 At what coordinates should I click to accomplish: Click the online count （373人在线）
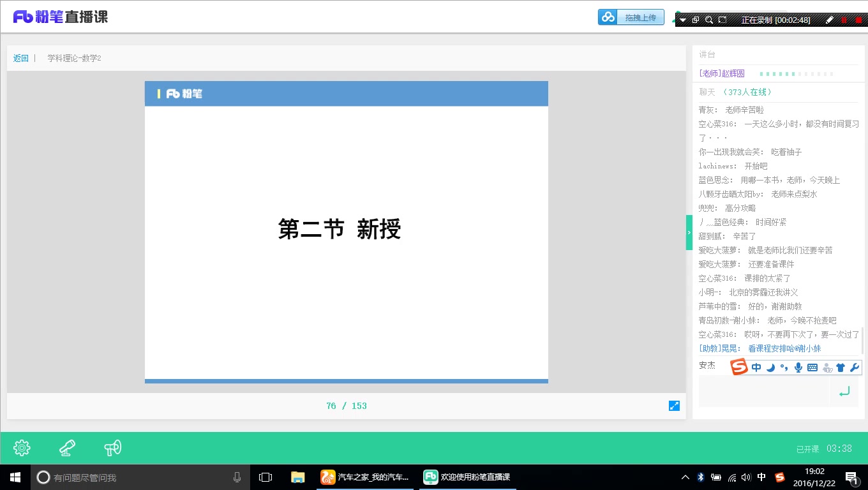click(747, 93)
